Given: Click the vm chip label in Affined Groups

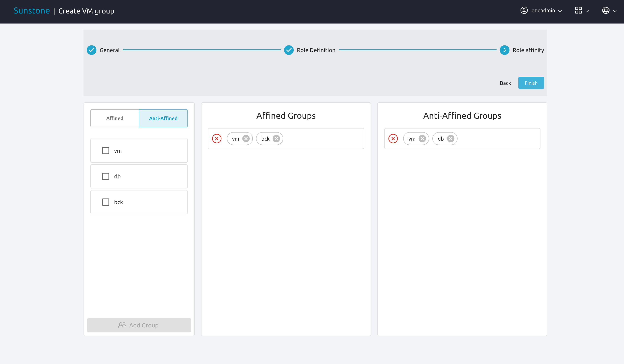Looking at the screenshot, I should click(236, 139).
